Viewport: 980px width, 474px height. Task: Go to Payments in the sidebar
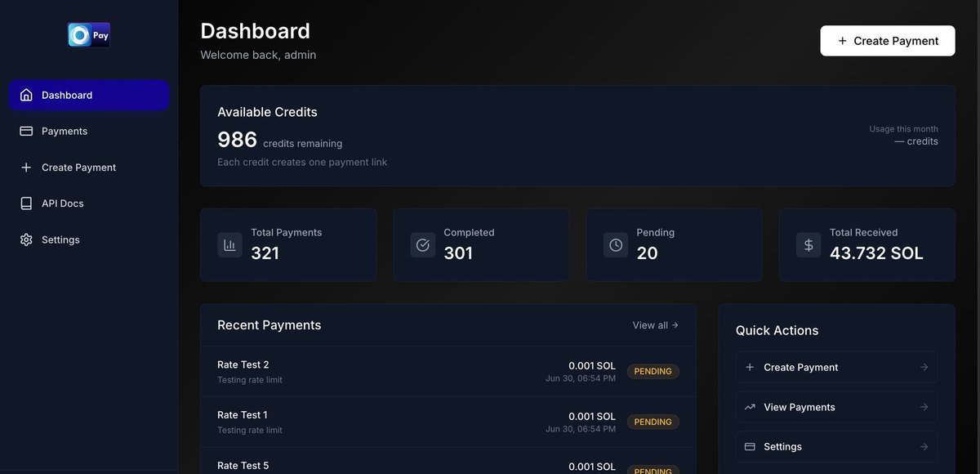[89, 131]
